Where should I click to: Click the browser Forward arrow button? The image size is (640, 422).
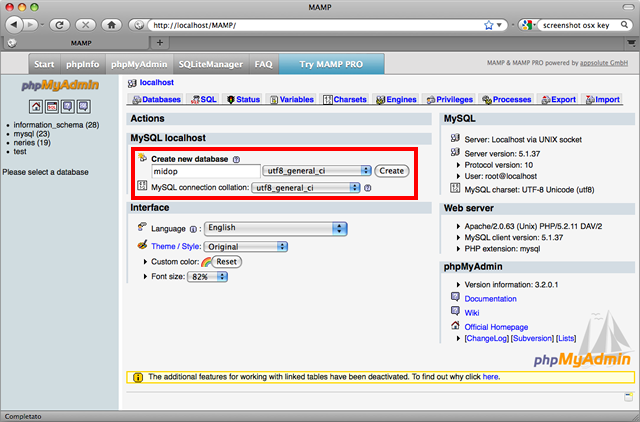30,25
